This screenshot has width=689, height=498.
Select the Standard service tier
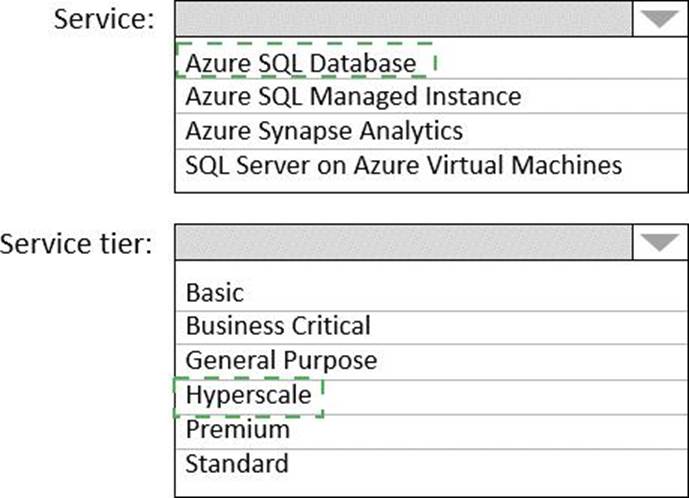coord(237,463)
